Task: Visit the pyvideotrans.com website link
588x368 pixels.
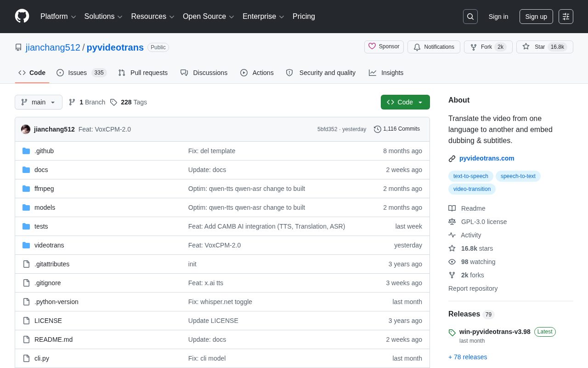Action: click(x=487, y=158)
